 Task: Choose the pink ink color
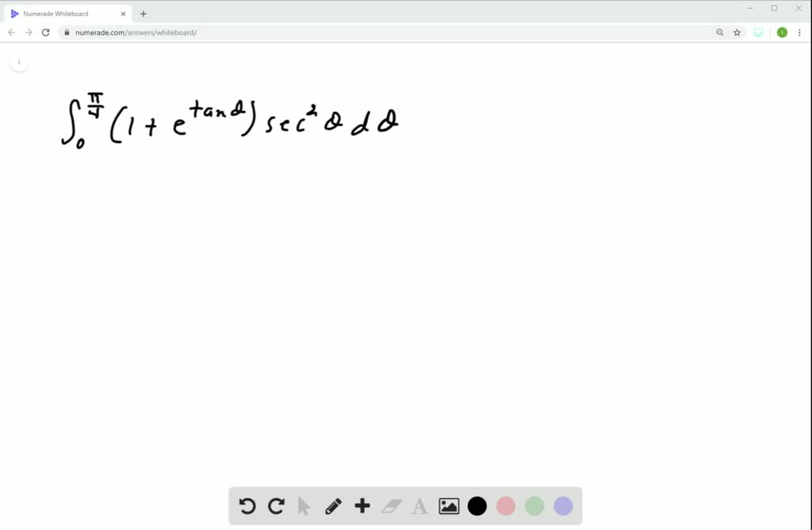[505, 506]
